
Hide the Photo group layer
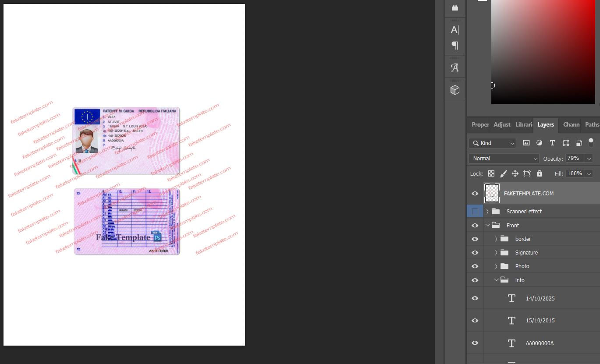[475, 266]
